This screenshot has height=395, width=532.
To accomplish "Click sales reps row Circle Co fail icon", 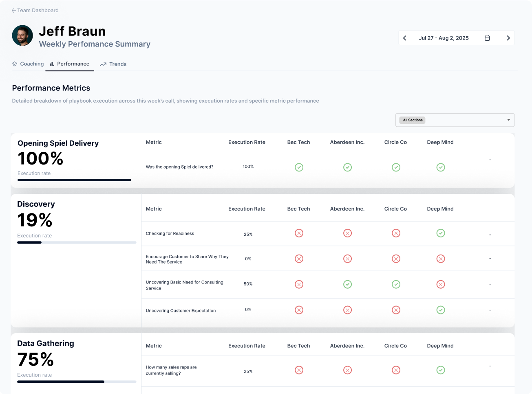I will (396, 370).
